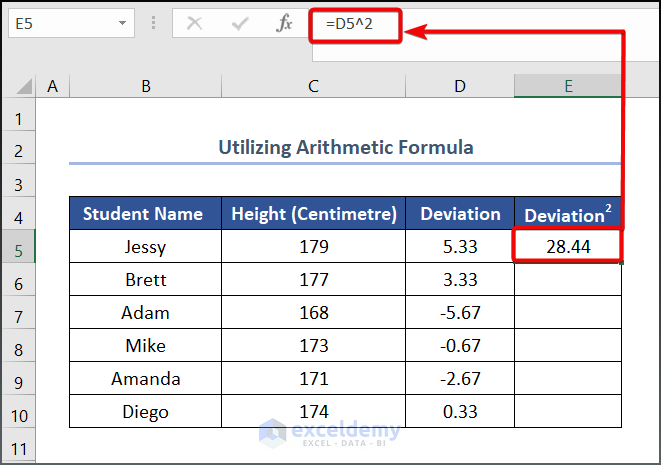Click Mike's deviation value -0.67
Screen dimensions: 661x465
[460, 345]
